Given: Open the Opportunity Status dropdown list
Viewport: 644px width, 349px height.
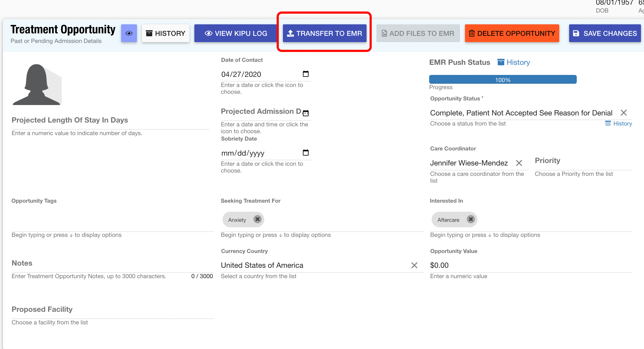Looking at the screenshot, I should pyautogui.click(x=519, y=113).
